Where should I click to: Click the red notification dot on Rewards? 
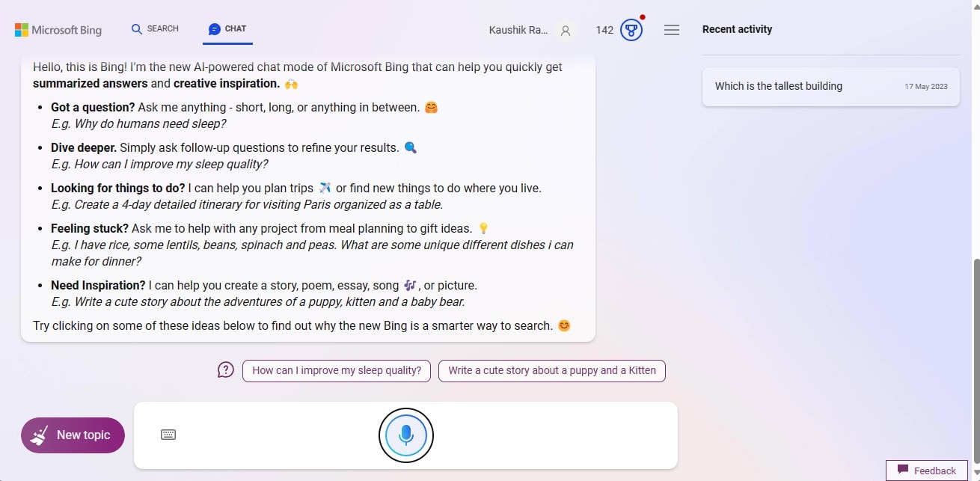tap(642, 16)
